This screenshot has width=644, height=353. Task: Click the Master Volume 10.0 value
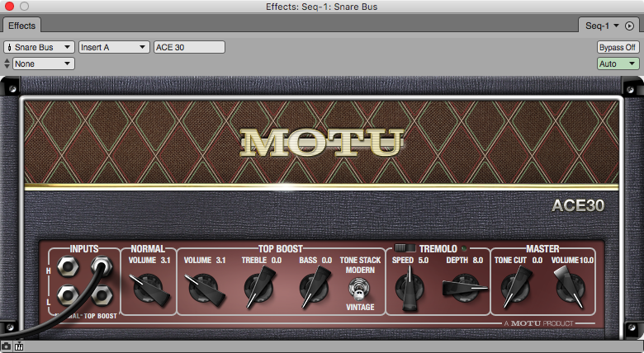[586, 261]
